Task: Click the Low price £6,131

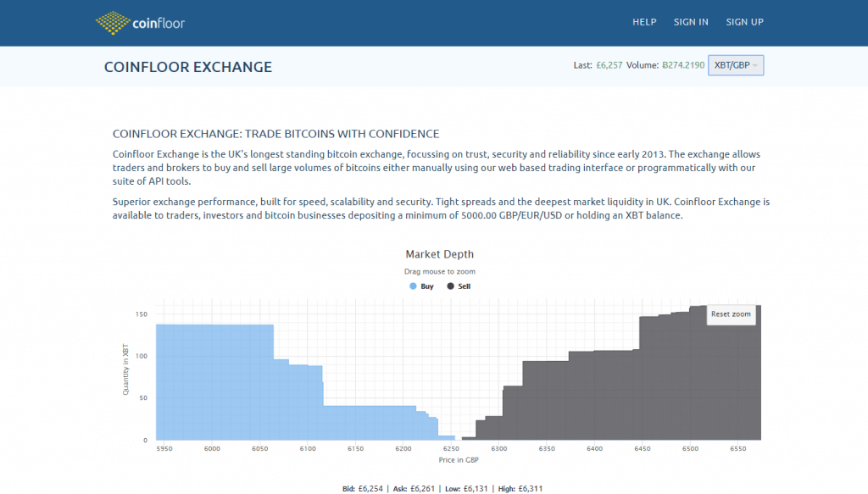Action: [475, 489]
